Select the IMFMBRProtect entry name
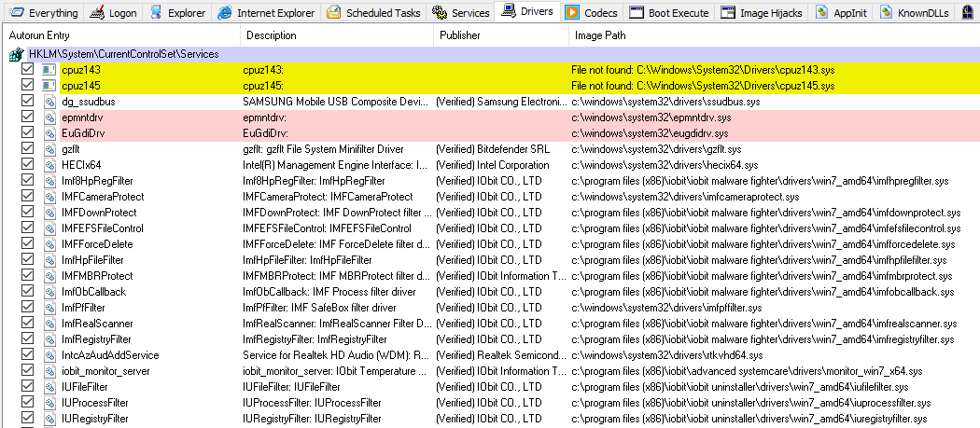Image resolution: width=980 pixels, height=428 pixels. [97, 276]
